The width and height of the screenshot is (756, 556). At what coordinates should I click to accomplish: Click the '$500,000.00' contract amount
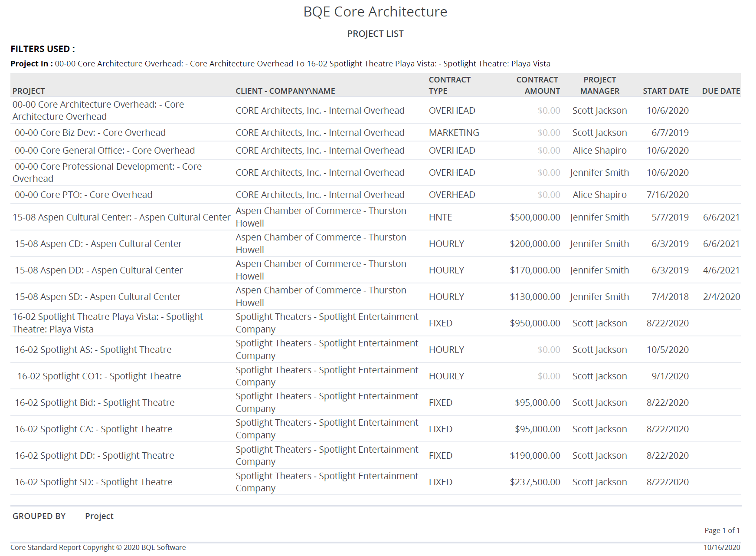535,217
